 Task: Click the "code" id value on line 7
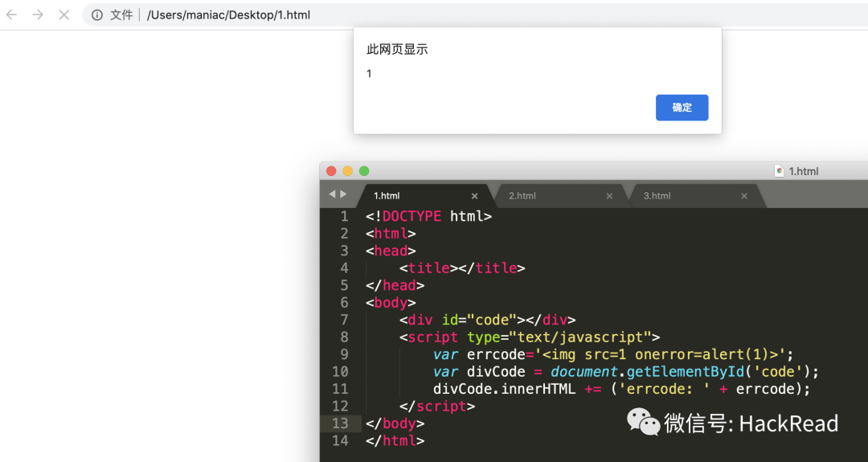[492, 320]
